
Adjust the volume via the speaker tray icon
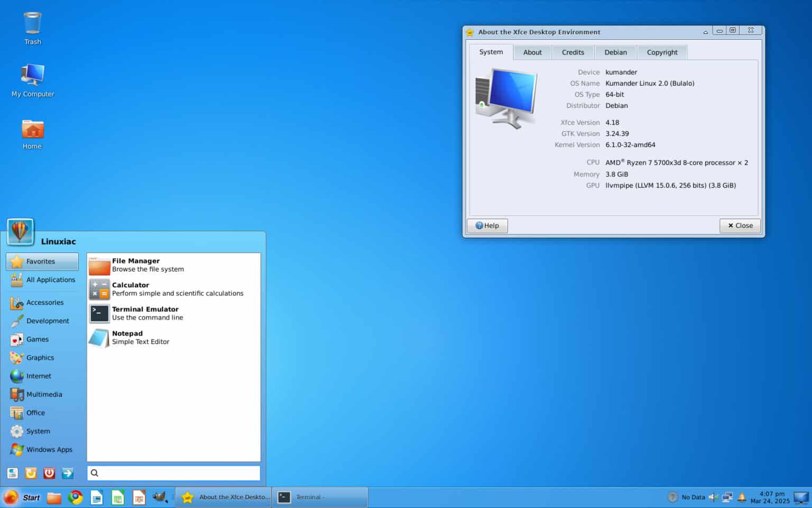715,497
